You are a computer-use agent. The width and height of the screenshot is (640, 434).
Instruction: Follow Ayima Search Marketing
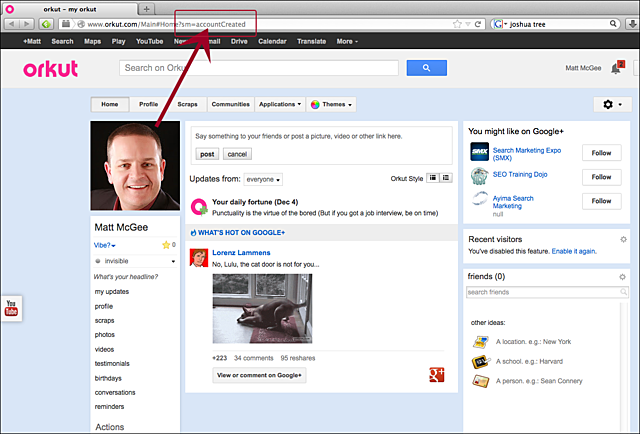pyautogui.click(x=601, y=201)
